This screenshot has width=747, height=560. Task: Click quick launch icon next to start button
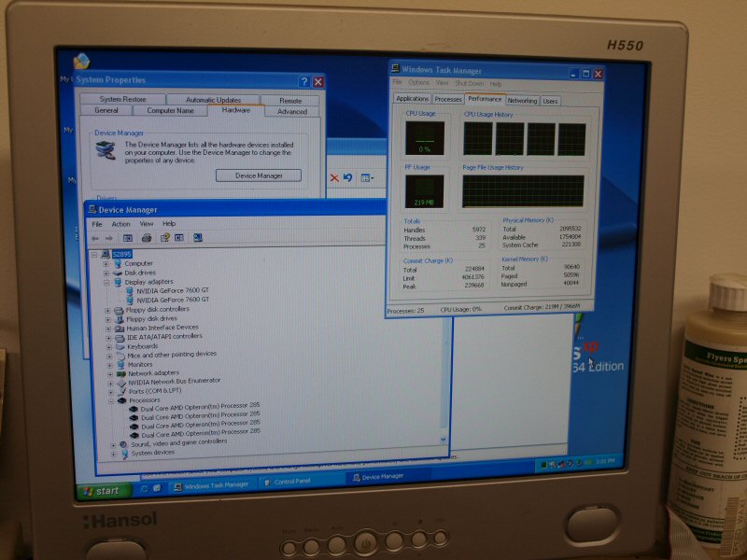coord(145,489)
